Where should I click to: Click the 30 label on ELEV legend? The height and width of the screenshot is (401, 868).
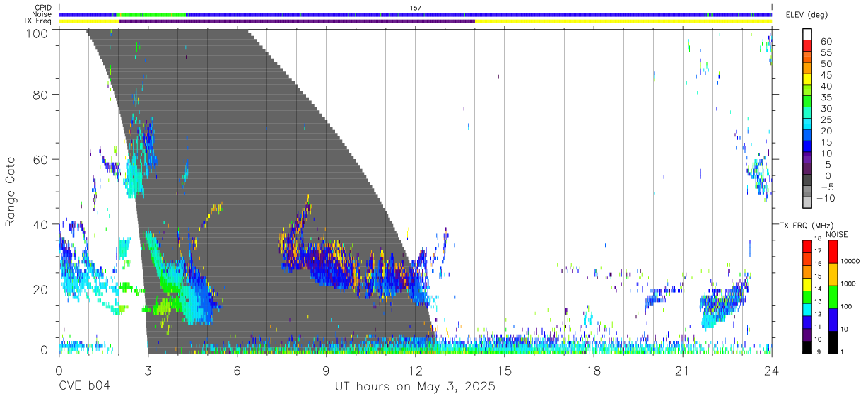(826, 108)
